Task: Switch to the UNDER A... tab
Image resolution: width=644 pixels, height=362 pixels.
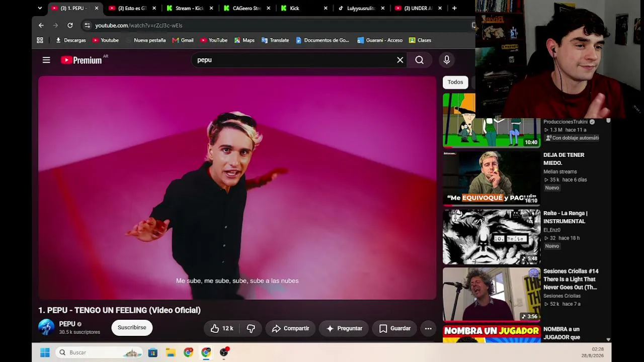Action: 419,8
